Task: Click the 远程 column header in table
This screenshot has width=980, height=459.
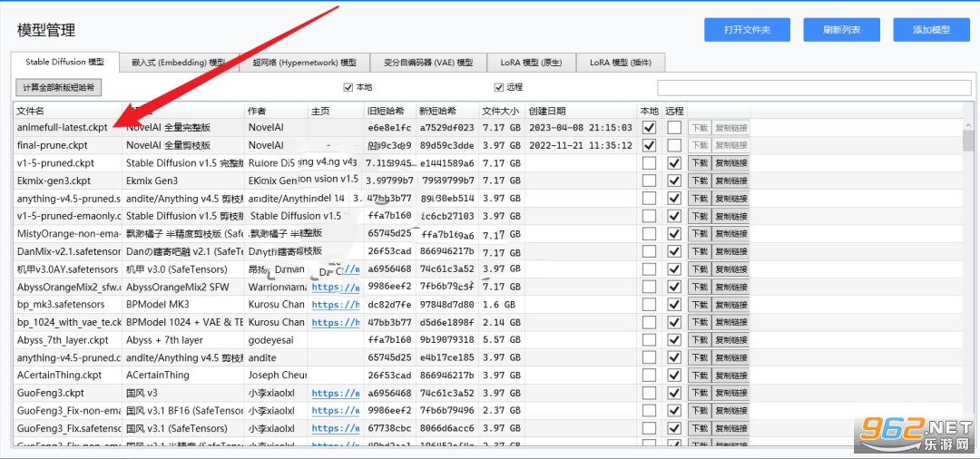Action: pos(674,111)
